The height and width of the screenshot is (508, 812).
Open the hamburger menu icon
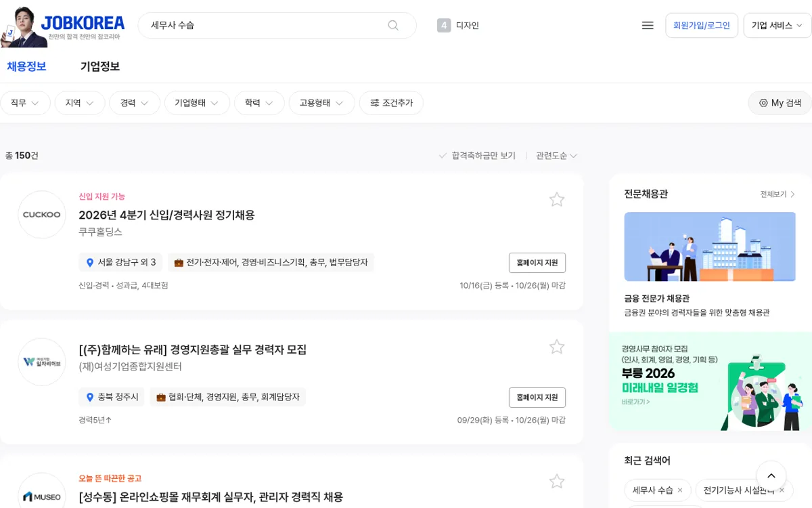tap(648, 25)
